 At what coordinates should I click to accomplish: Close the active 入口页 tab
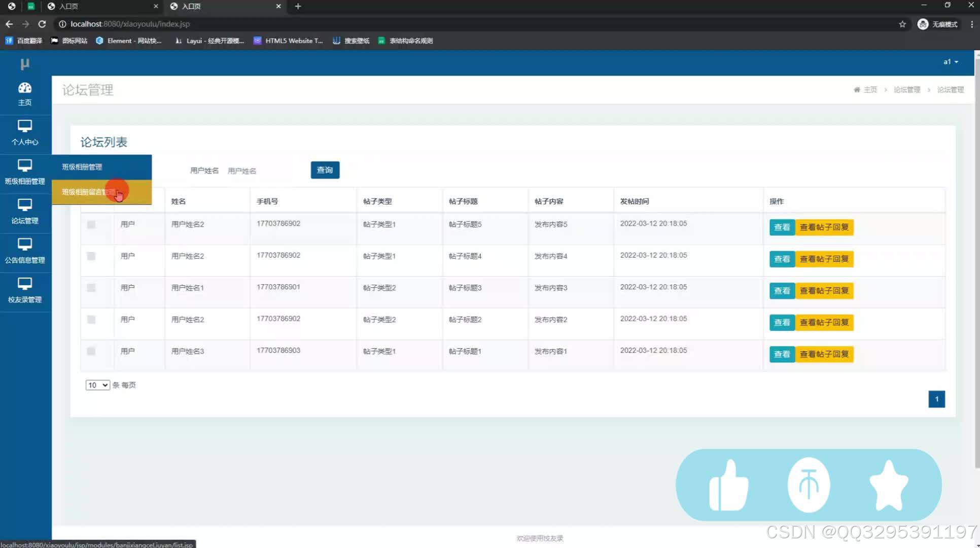(278, 6)
